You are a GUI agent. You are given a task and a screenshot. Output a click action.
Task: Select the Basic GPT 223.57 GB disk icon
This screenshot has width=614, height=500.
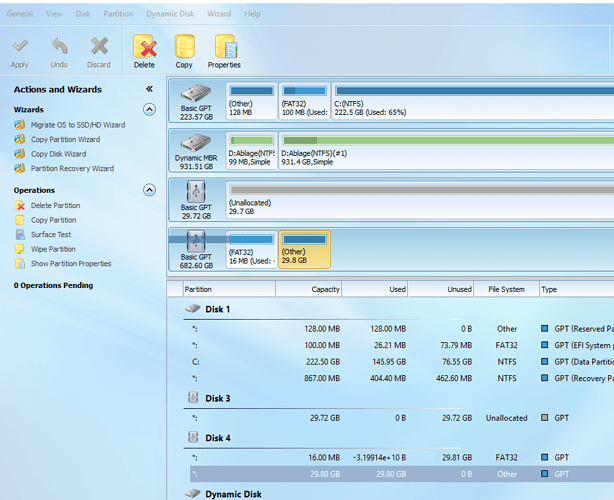pos(196,93)
